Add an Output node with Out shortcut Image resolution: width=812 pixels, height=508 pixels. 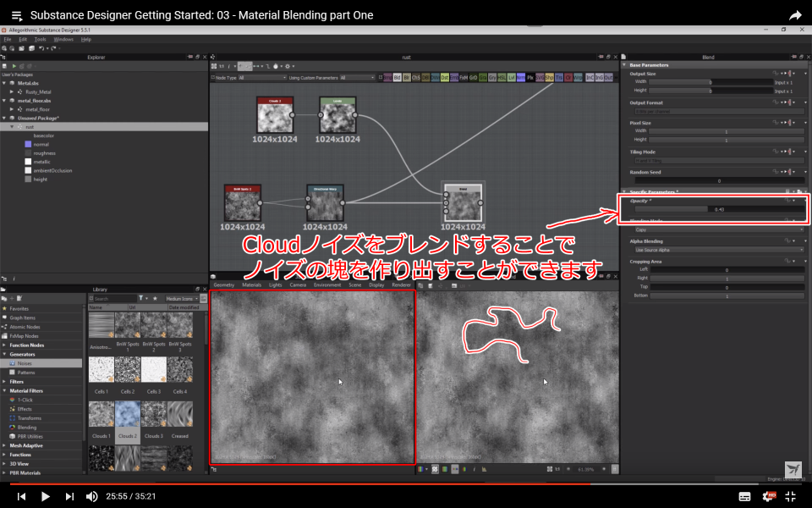(x=608, y=78)
